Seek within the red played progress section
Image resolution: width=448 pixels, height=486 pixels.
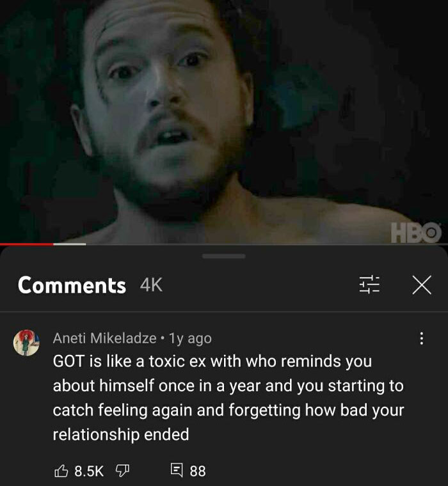coord(27,244)
